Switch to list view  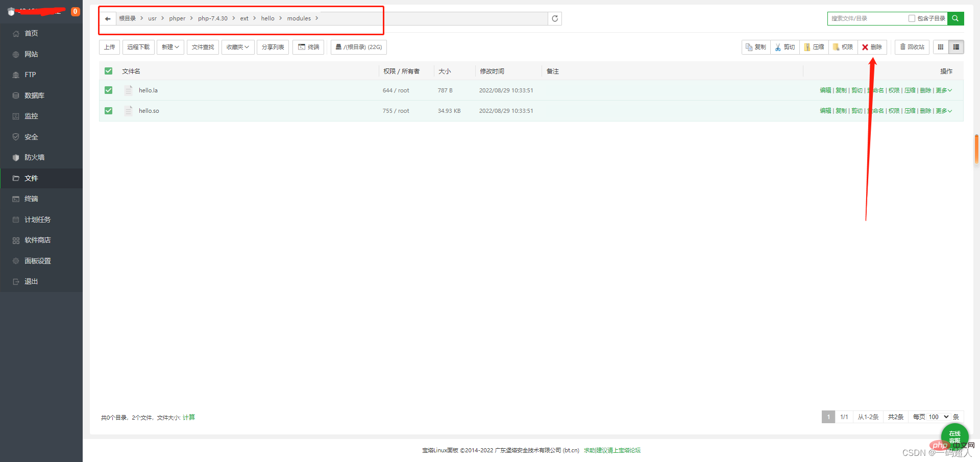tap(956, 47)
